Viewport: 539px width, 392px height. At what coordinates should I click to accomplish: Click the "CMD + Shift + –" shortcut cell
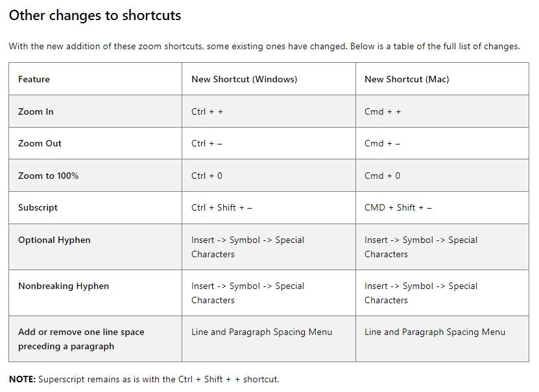click(398, 207)
